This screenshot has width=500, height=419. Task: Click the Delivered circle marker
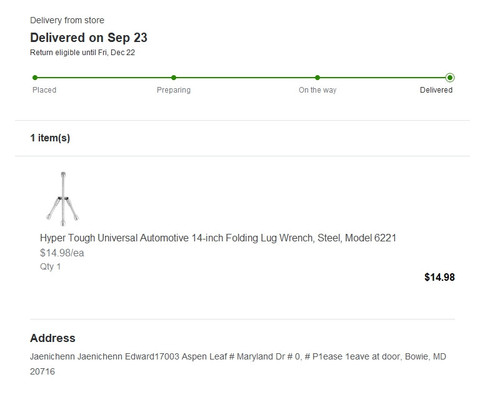(x=450, y=78)
